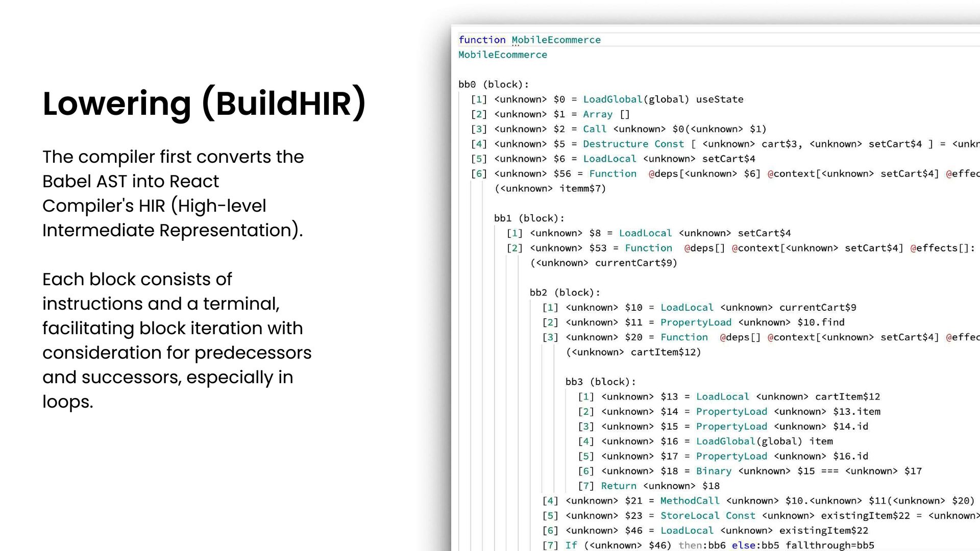Click the '$8 = LoadLocal setCart$4' line
Image resolution: width=980 pixels, height=551 pixels.
[649, 233]
